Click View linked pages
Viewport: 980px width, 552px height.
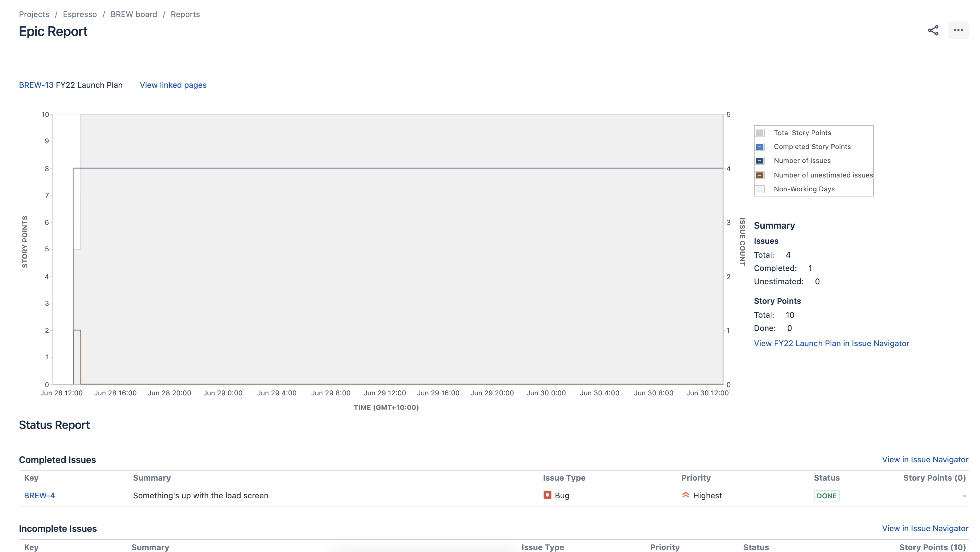tap(173, 85)
